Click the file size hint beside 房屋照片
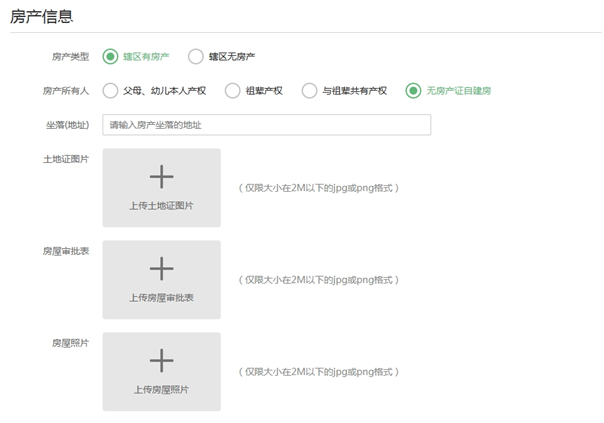 [319, 372]
